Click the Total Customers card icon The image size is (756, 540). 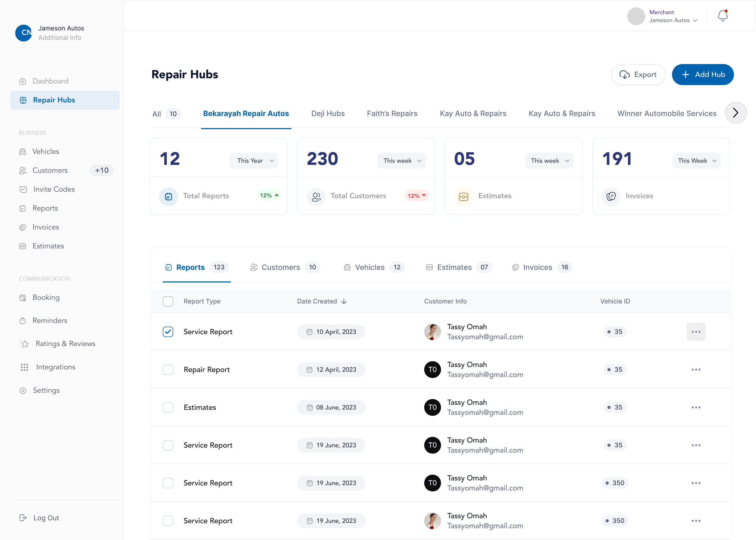pos(316,197)
